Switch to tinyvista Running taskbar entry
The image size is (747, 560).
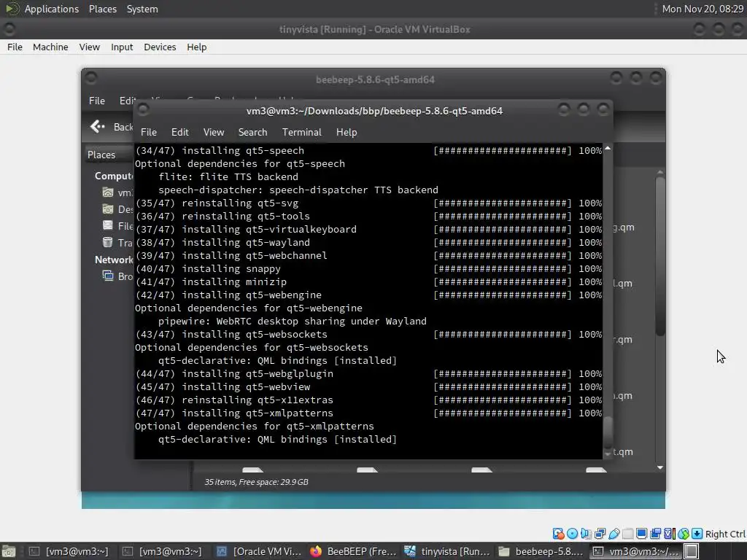point(447,551)
